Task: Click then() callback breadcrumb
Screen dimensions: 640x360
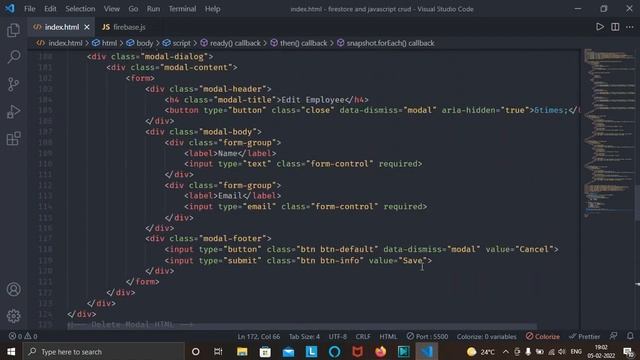Action: (299, 43)
